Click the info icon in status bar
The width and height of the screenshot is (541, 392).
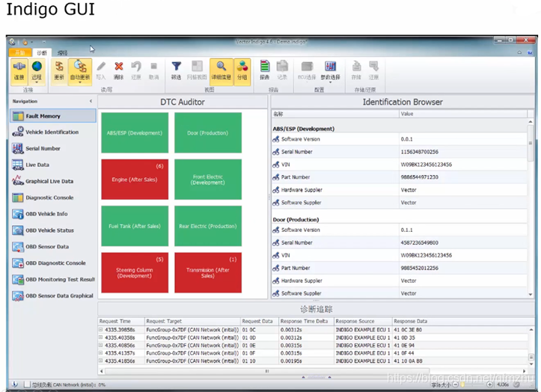click(x=15, y=384)
